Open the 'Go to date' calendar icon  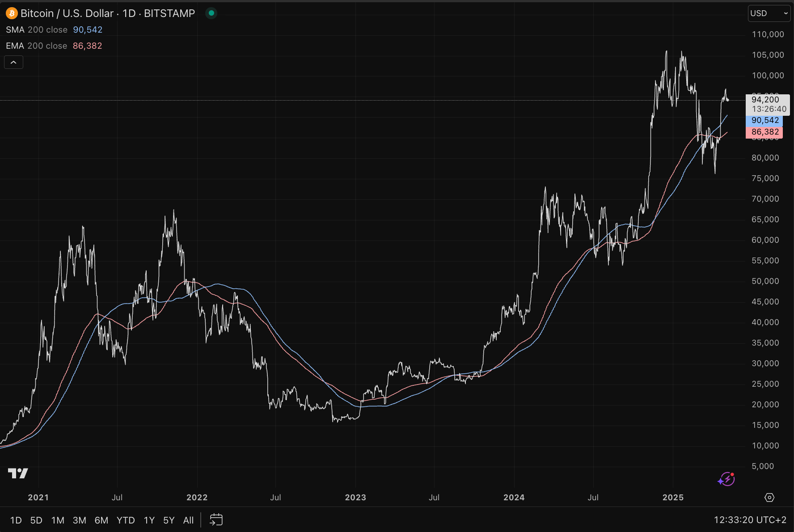coord(215,520)
